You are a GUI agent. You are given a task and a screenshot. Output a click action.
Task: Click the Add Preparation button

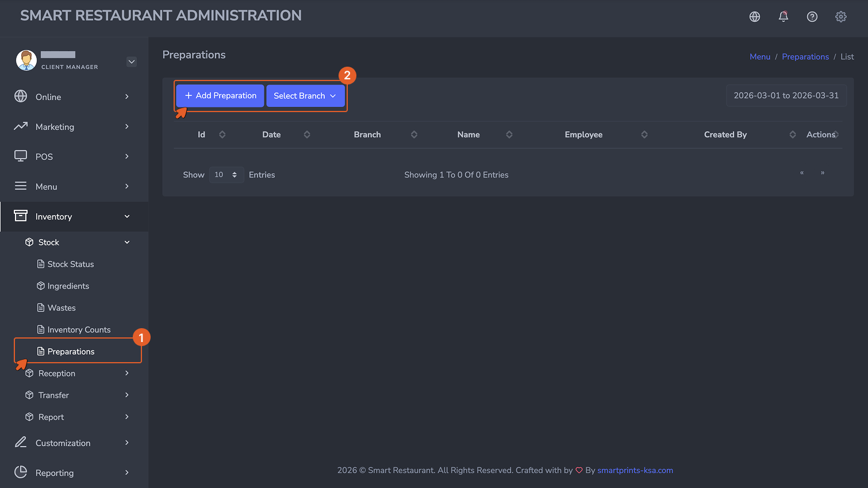click(x=220, y=96)
